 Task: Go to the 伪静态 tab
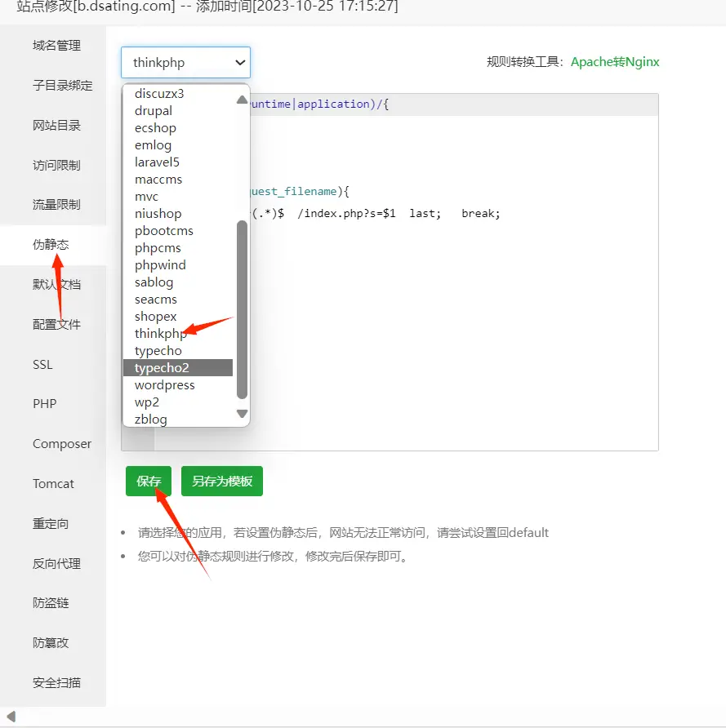click(x=51, y=245)
